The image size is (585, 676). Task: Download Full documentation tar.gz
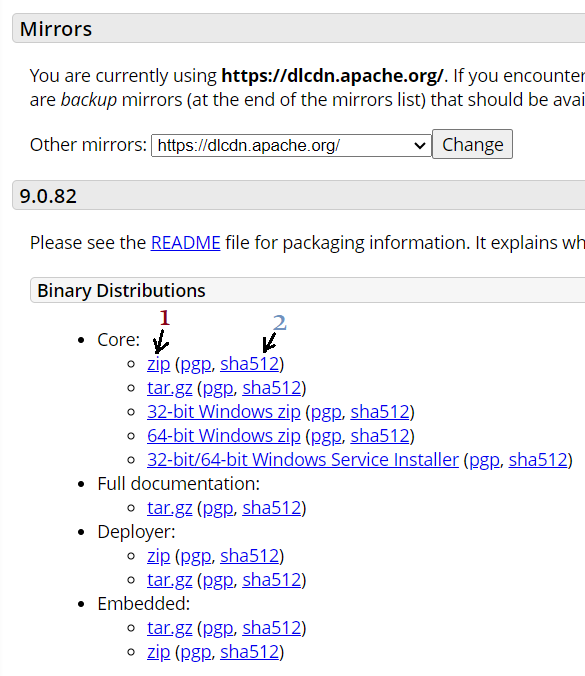[x=169, y=508]
